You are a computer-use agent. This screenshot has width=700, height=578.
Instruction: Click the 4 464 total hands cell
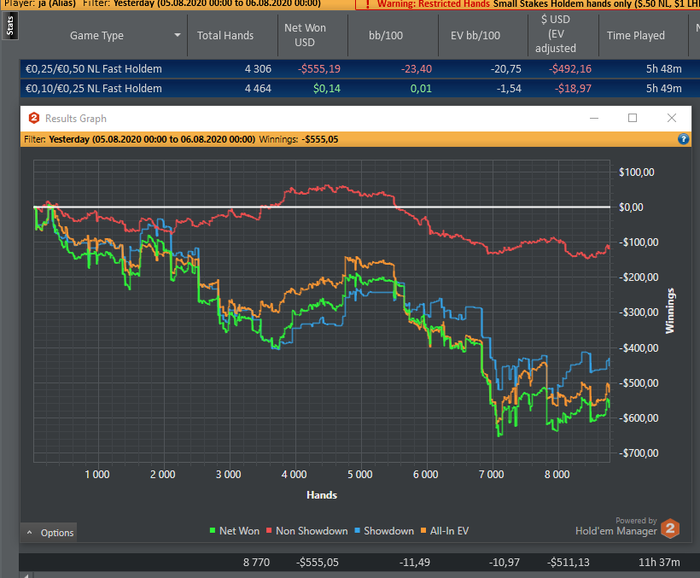(258, 88)
